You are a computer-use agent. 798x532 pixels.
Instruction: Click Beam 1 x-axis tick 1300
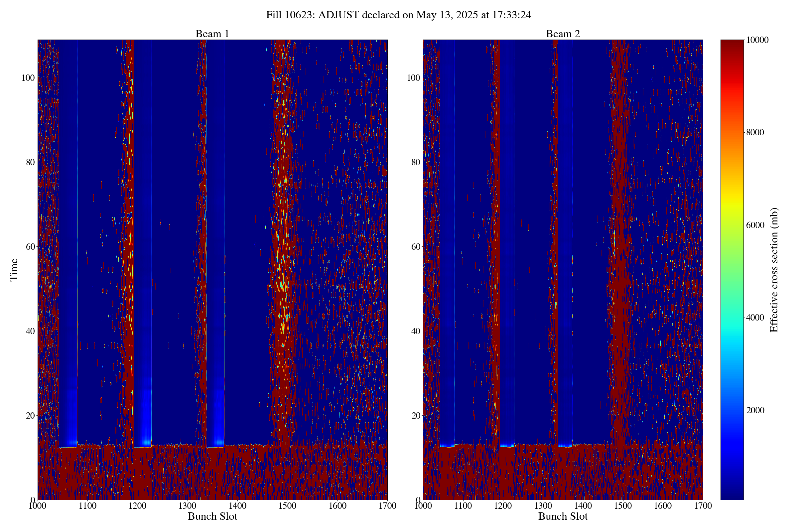(x=188, y=506)
